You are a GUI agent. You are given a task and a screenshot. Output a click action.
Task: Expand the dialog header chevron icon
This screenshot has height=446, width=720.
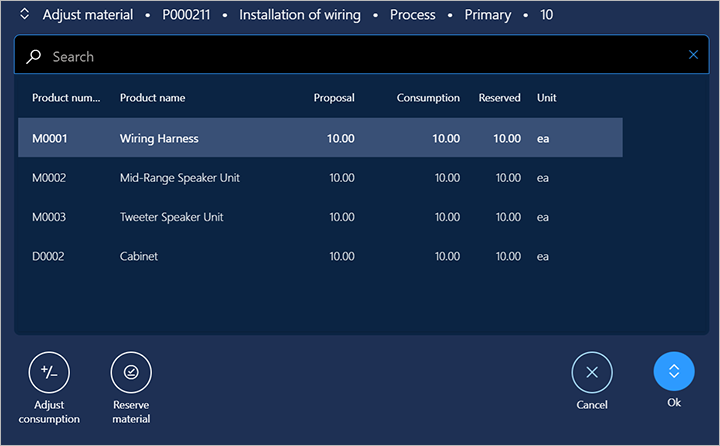tap(24, 14)
